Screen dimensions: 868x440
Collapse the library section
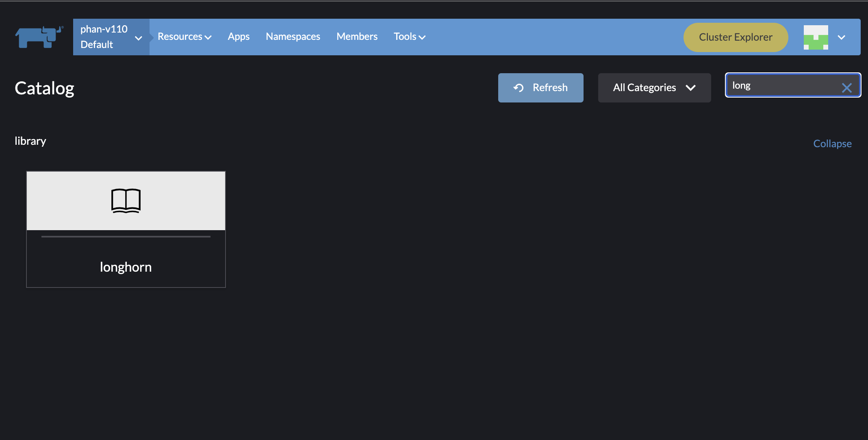[x=832, y=144]
